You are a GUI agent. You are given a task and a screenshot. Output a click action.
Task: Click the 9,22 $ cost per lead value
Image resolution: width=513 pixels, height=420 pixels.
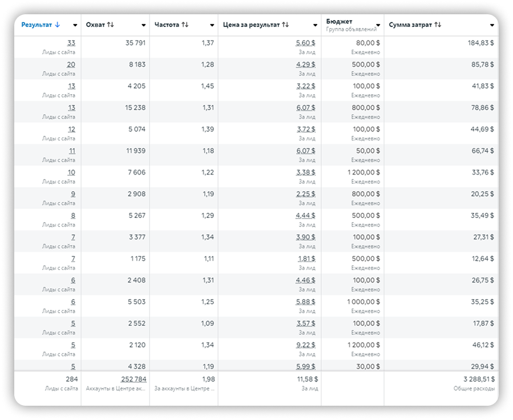click(305, 345)
